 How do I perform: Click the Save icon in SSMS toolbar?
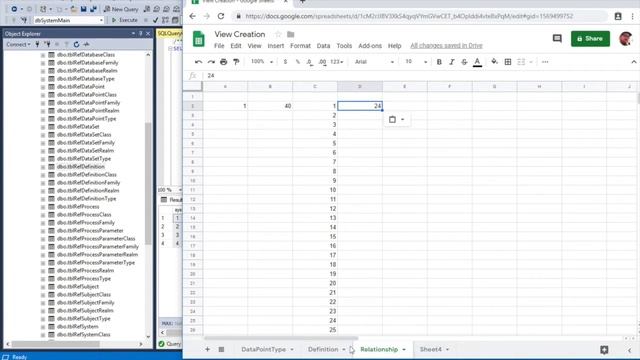84,9
